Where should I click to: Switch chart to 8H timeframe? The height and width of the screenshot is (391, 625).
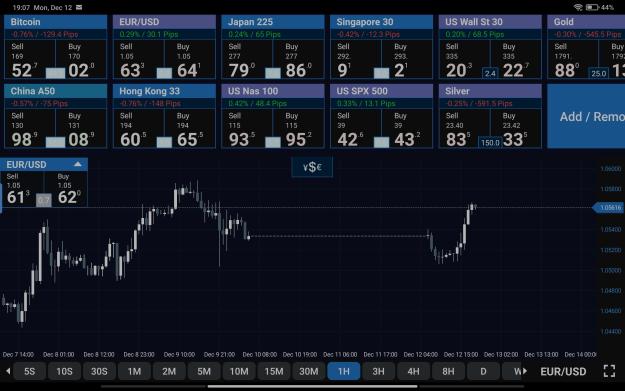coord(448,371)
